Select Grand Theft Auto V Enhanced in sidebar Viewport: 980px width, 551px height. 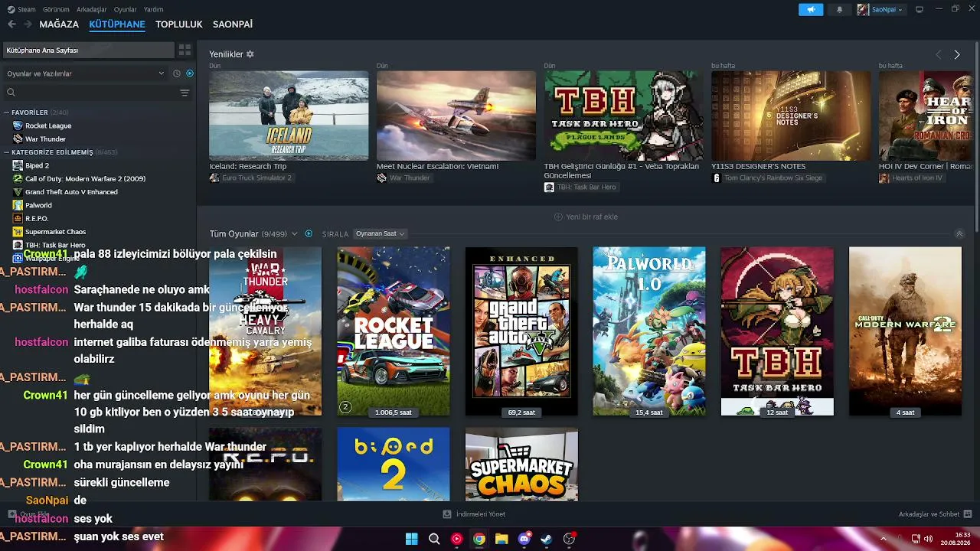point(71,192)
